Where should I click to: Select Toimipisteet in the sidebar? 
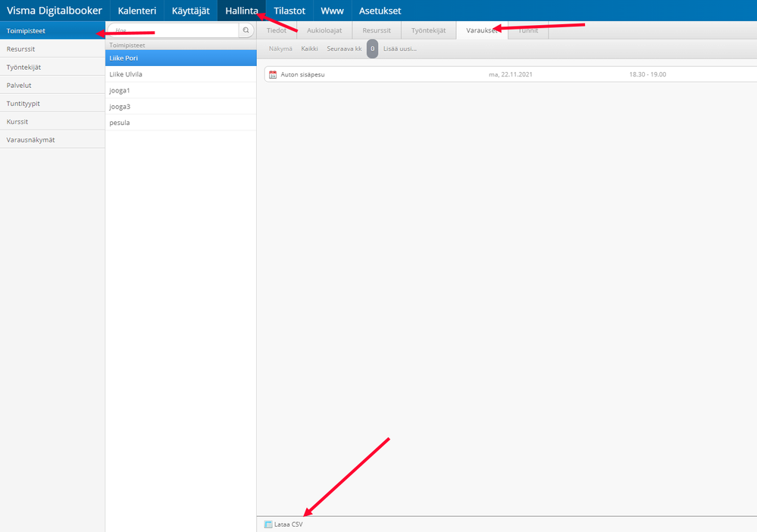(x=52, y=30)
